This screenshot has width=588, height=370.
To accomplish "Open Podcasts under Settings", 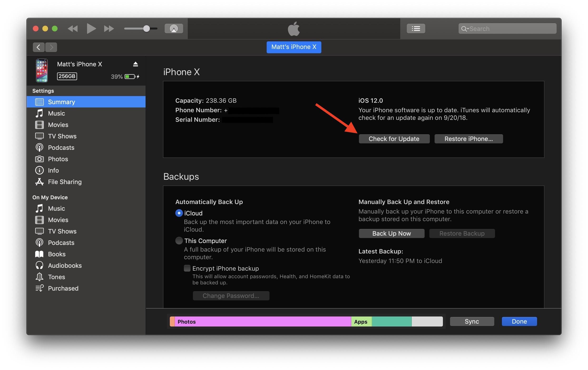I will pos(86,147).
